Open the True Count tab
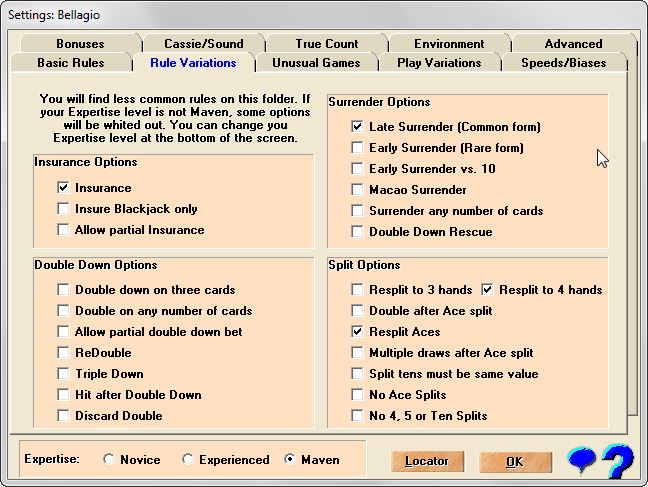The height and width of the screenshot is (487, 648). (326, 44)
